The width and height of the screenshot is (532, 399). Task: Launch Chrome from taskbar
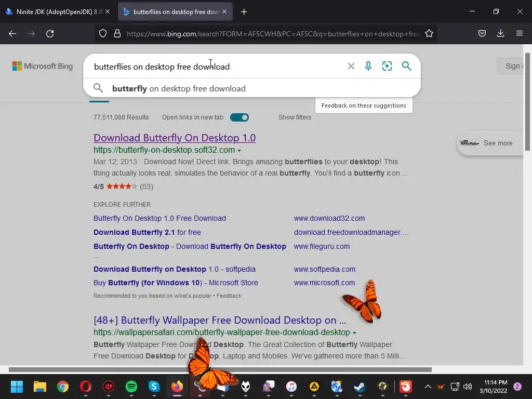pos(62,387)
